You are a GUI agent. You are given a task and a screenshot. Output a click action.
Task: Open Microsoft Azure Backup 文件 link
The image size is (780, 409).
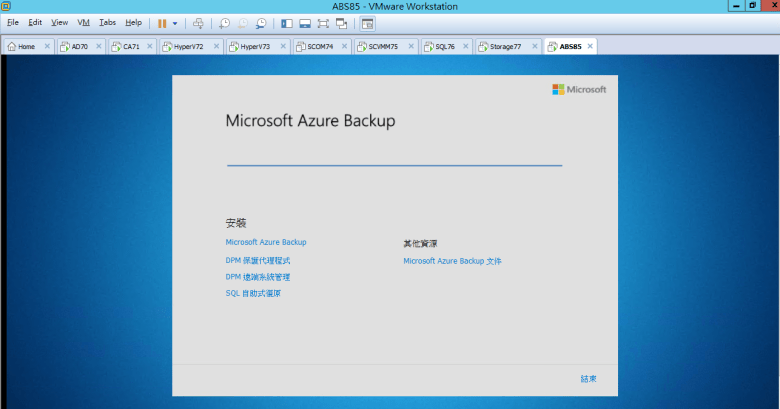point(452,260)
